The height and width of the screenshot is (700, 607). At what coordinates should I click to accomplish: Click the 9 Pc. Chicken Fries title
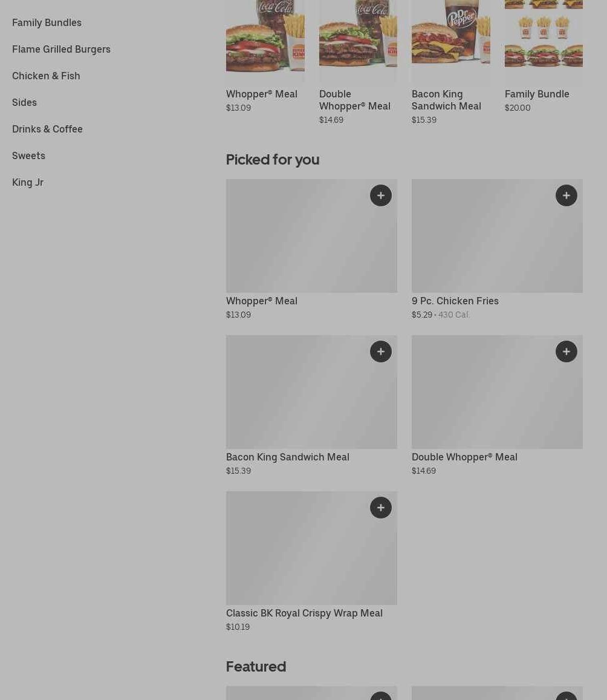tap(455, 301)
